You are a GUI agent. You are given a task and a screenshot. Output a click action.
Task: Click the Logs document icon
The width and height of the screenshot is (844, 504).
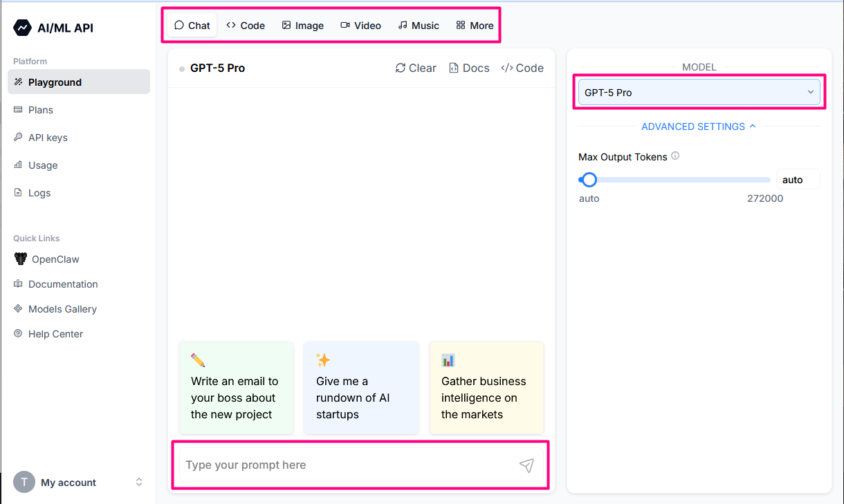[x=19, y=193]
